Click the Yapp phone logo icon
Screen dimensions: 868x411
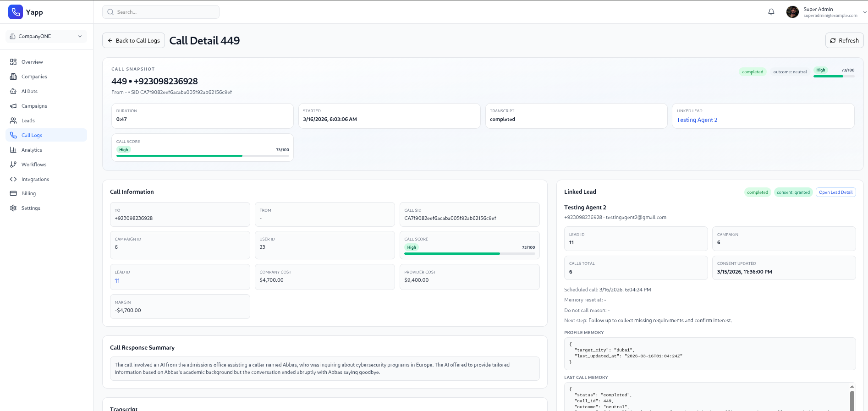pos(16,12)
